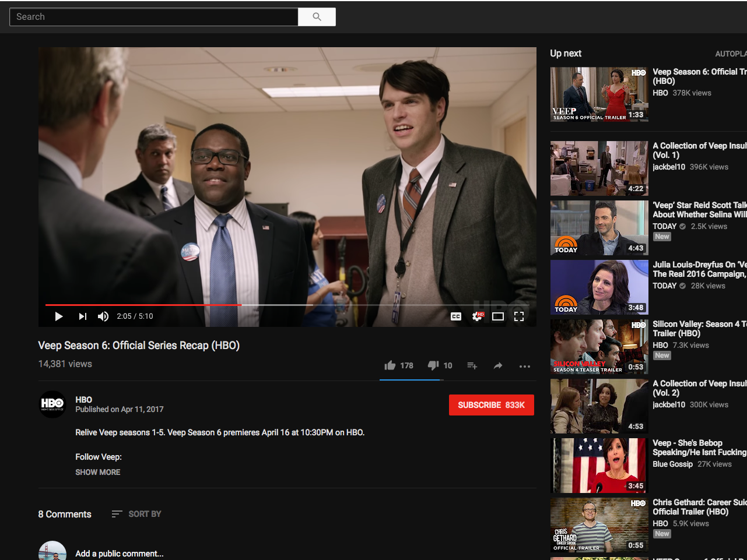The image size is (747, 560).
Task: Click Add a public comment field
Action: point(120,554)
